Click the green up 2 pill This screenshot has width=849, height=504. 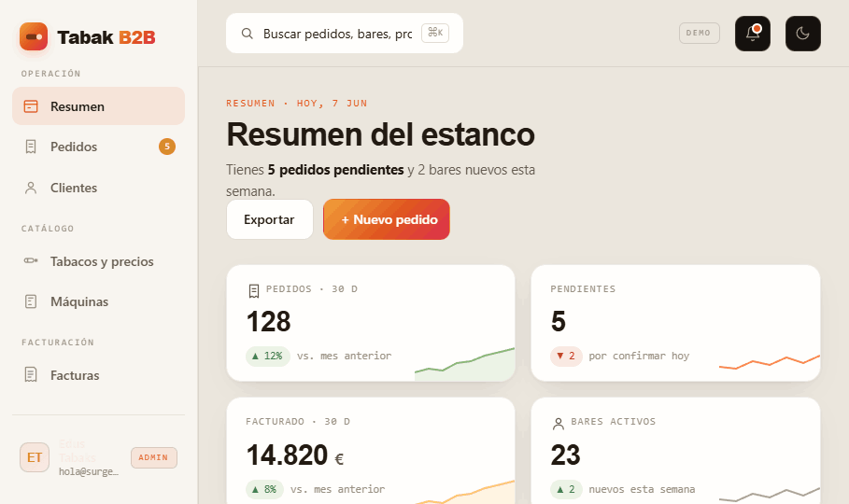click(x=566, y=489)
